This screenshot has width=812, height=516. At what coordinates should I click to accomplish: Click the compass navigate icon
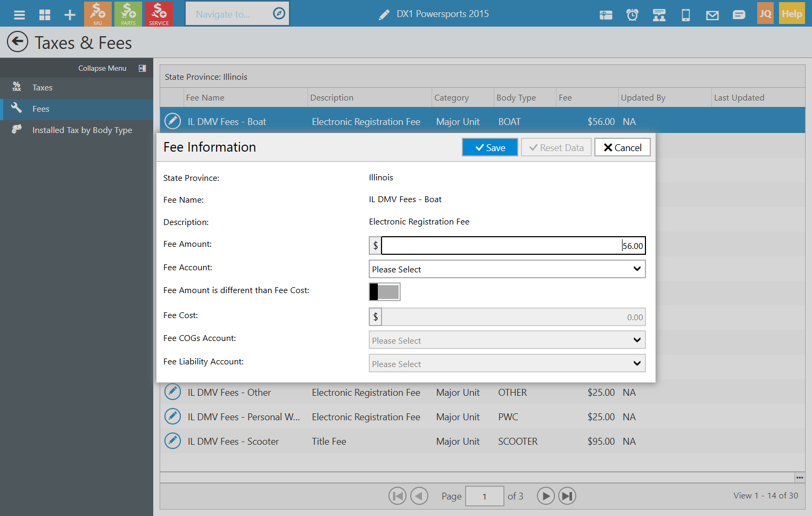pyautogui.click(x=279, y=13)
